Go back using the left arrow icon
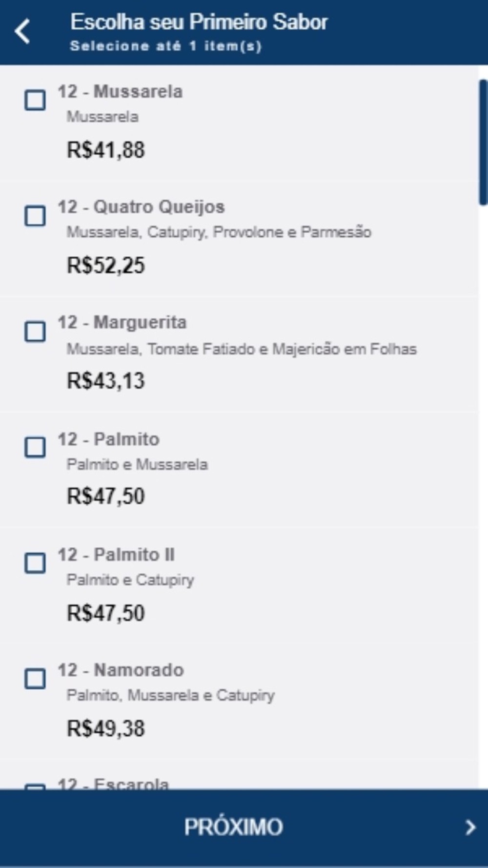 [22, 31]
